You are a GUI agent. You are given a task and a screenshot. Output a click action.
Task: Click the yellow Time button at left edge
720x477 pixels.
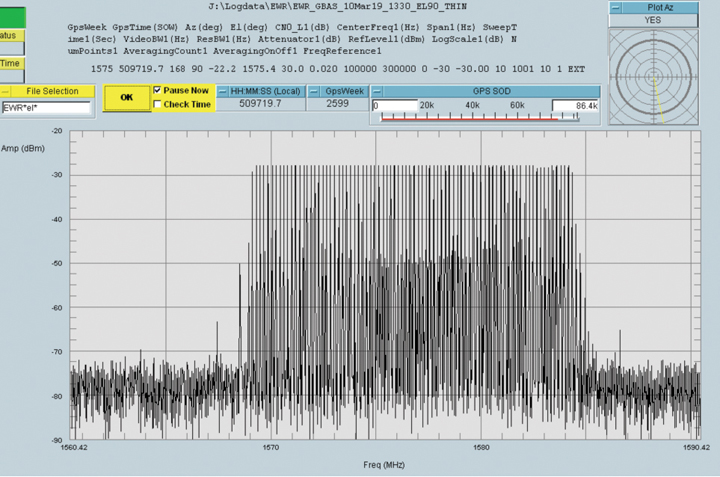[10, 63]
